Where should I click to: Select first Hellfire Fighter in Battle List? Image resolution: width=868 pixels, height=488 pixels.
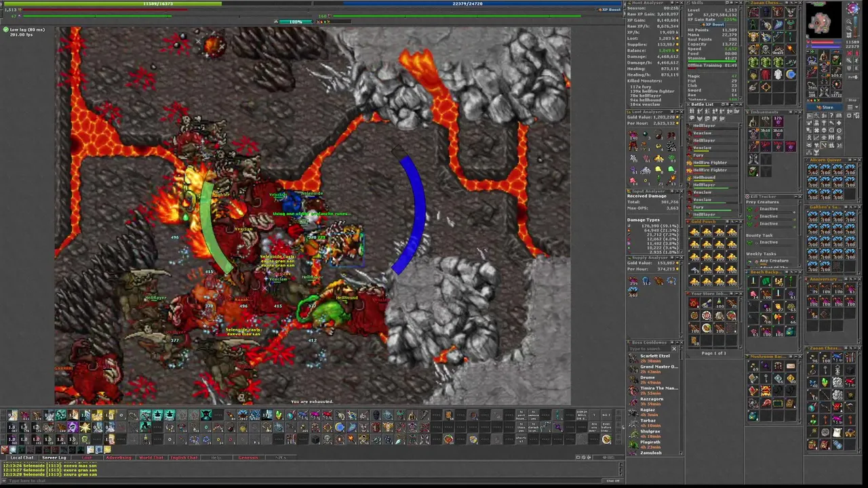[x=712, y=163]
